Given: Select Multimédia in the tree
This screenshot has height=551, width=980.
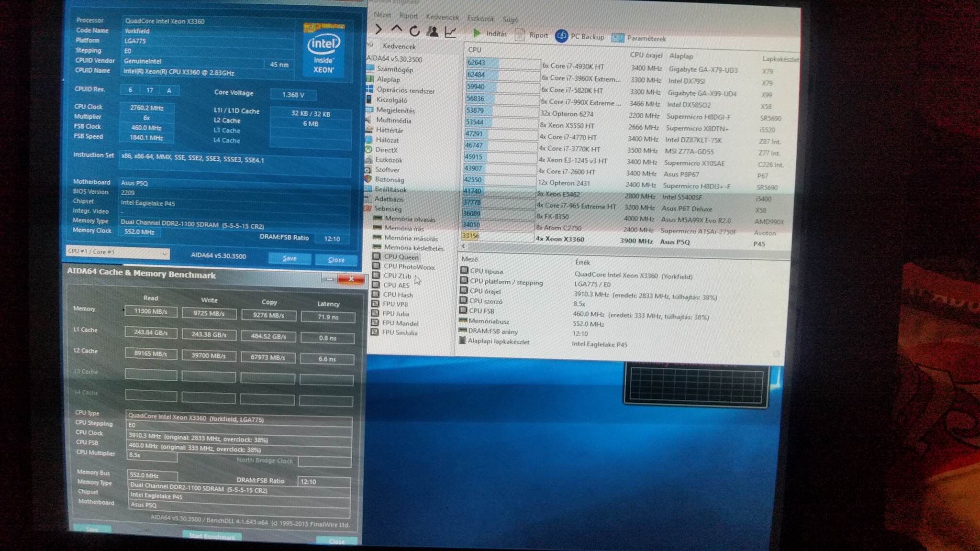Looking at the screenshot, I should point(393,120).
